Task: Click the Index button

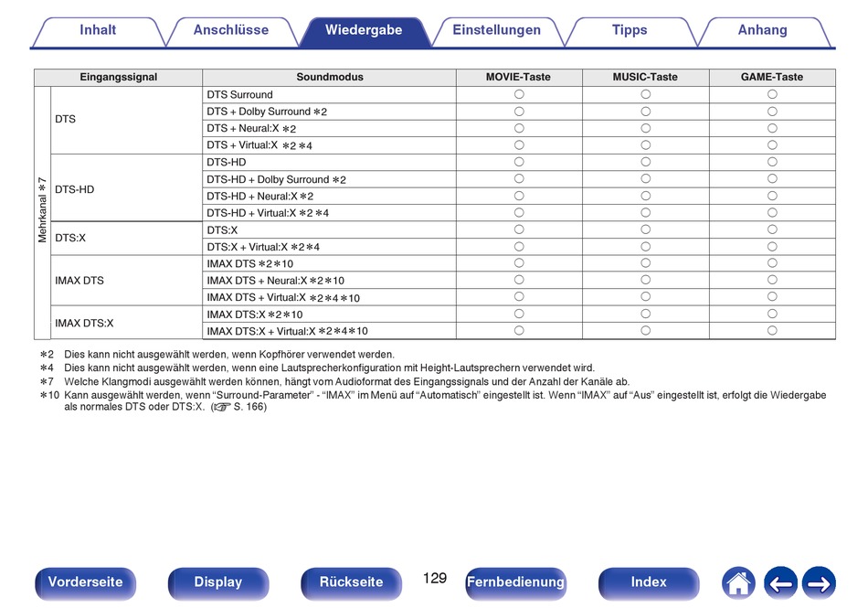Action: pos(649,582)
